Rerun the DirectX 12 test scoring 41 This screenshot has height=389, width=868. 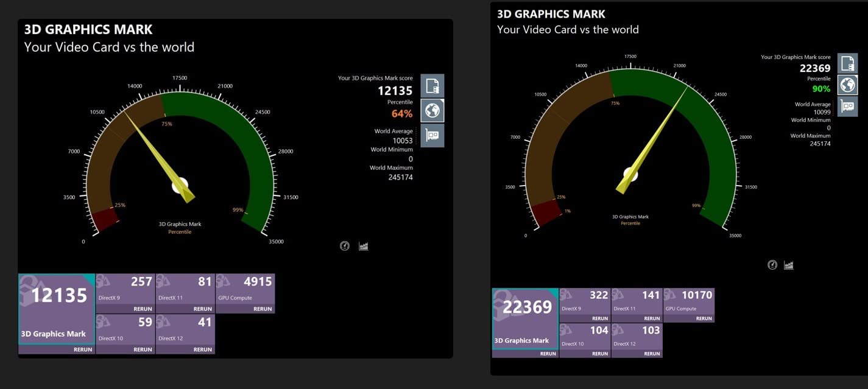click(x=203, y=349)
